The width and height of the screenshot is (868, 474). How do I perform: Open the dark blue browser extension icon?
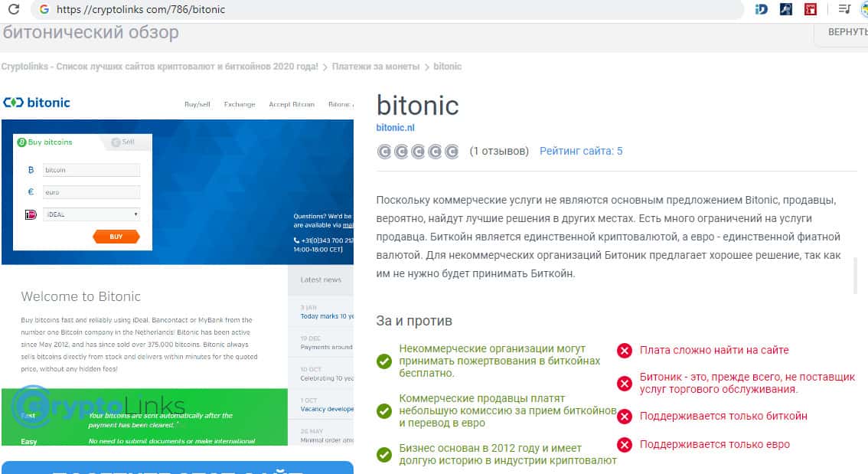[x=785, y=9]
